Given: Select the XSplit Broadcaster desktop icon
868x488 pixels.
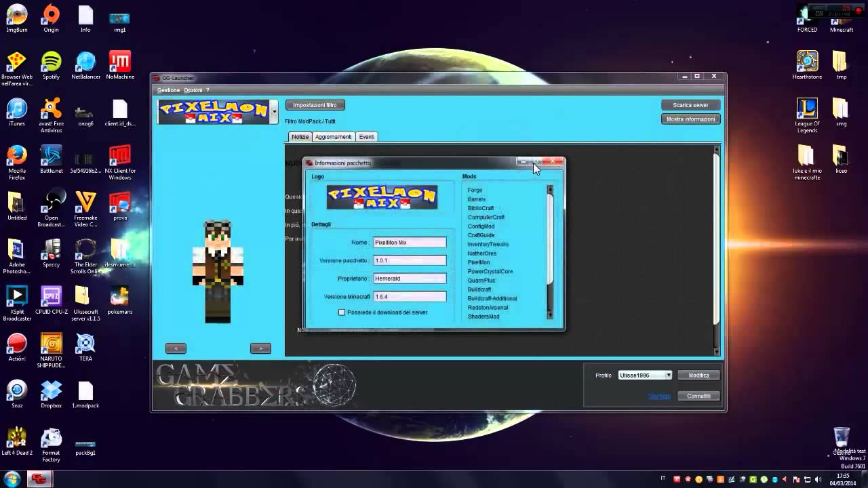Looking at the screenshot, I should [x=17, y=303].
